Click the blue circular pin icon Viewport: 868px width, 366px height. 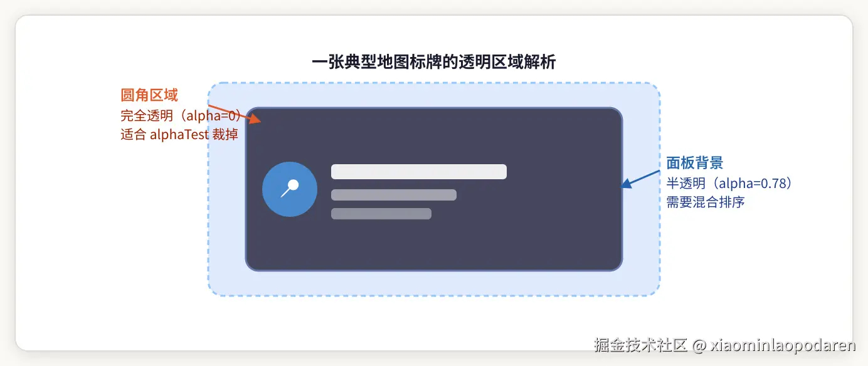pos(290,189)
